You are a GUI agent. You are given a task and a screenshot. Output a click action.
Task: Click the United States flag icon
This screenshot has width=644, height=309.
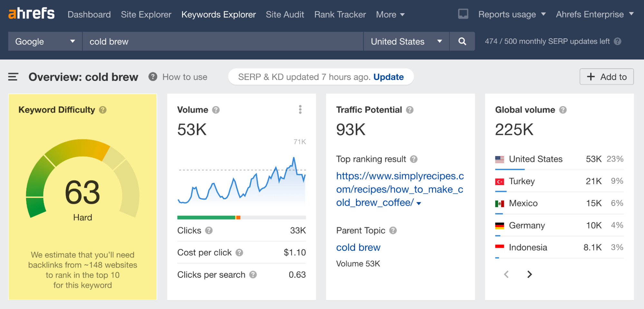(x=500, y=159)
